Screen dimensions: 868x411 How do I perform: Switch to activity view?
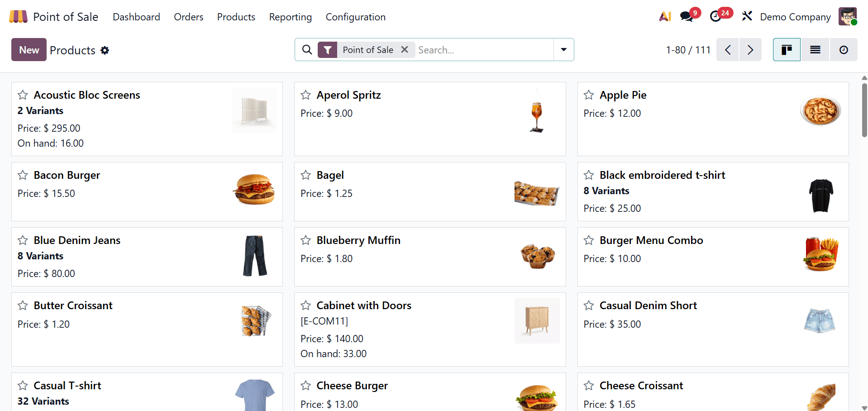[x=843, y=50]
